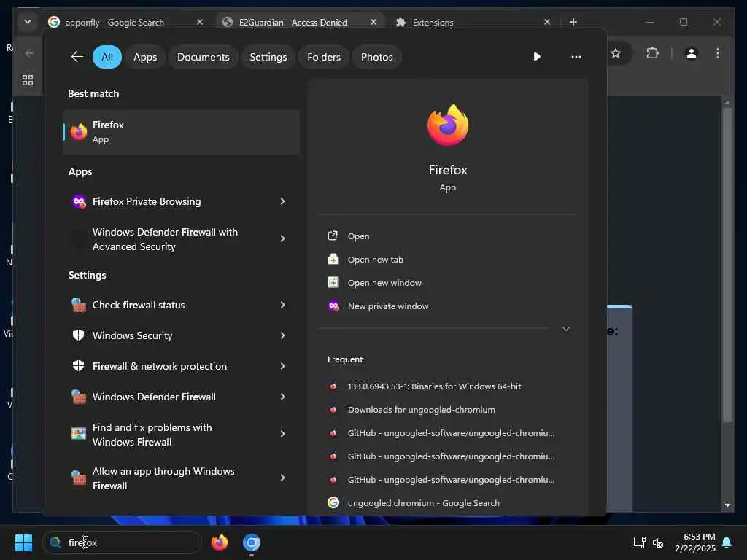Open a new browser tab with plus button
The height and width of the screenshot is (560, 747).
(x=573, y=22)
